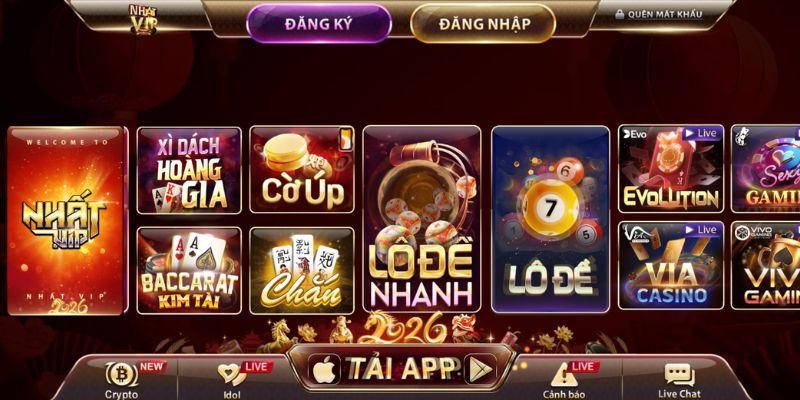The image size is (800, 400).
Task: Open the Quên mật khẩu link
Action: (665, 14)
